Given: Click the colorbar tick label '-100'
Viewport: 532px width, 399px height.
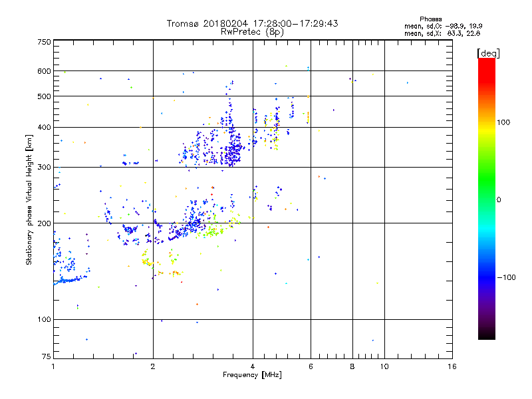Looking at the screenshot, I should pyautogui.click(x=507, y=277).
